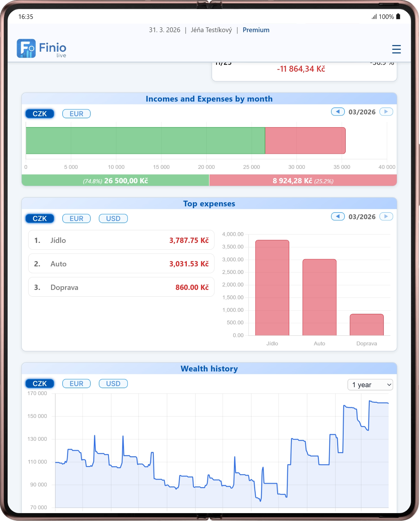420x521 pixels.
Task: Open the Jídlo expense row
Action: 121,240
